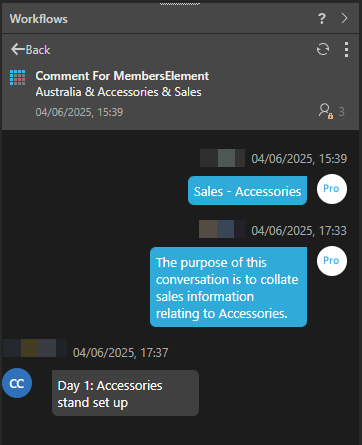Go back using the Back arrow
This screenshot has height=445, width=362.
point(30,50)
